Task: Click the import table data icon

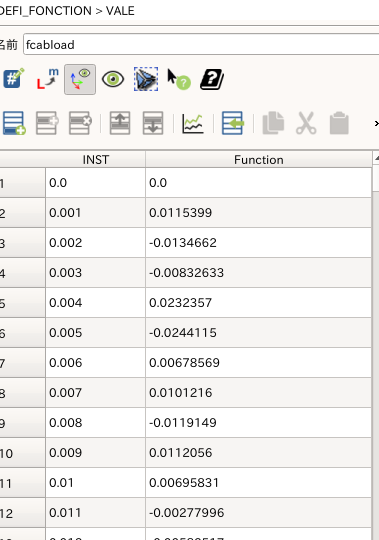Action: click(233, 123)
